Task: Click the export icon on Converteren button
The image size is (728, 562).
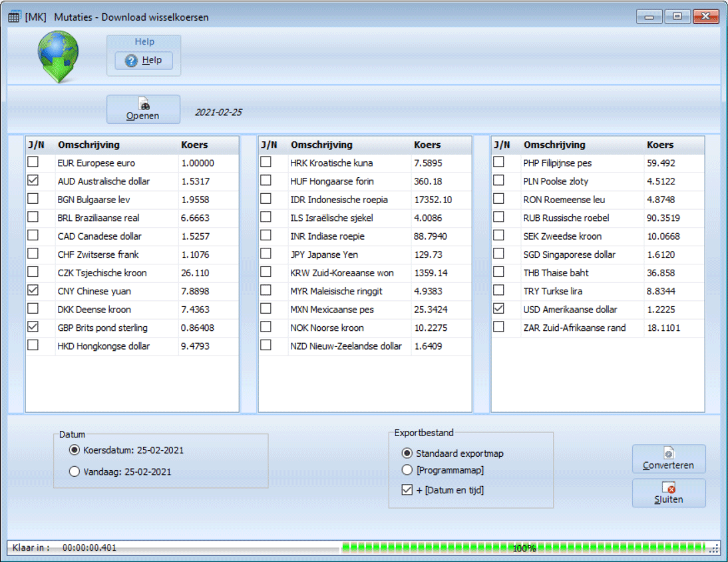Action: tap(668, 453)
